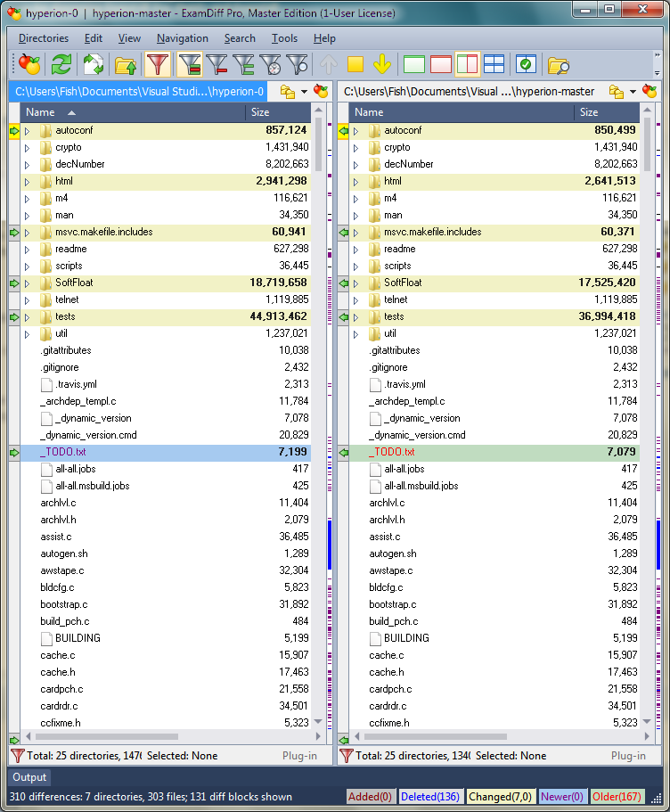The width and height of the screenshot is (670, 812).
Task: Toggle the red funnel filter icon
Action: pos(158,65)
